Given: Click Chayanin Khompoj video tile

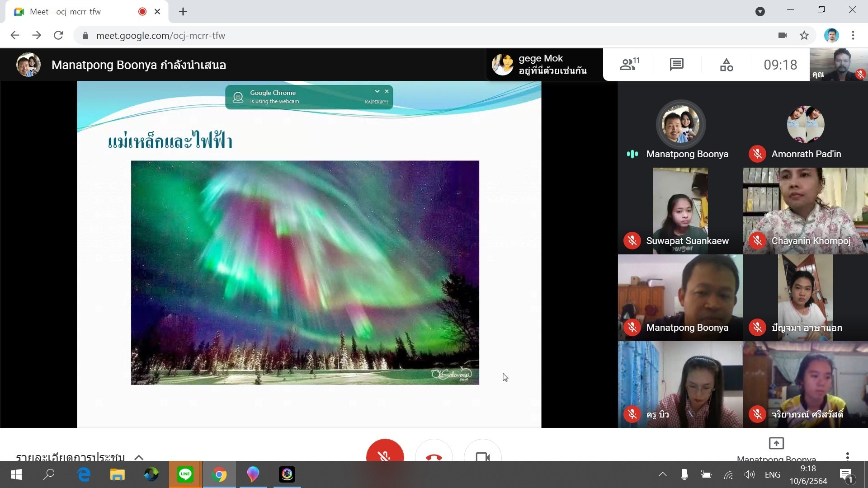Looking at the screenshot, I should click(805, 211).
